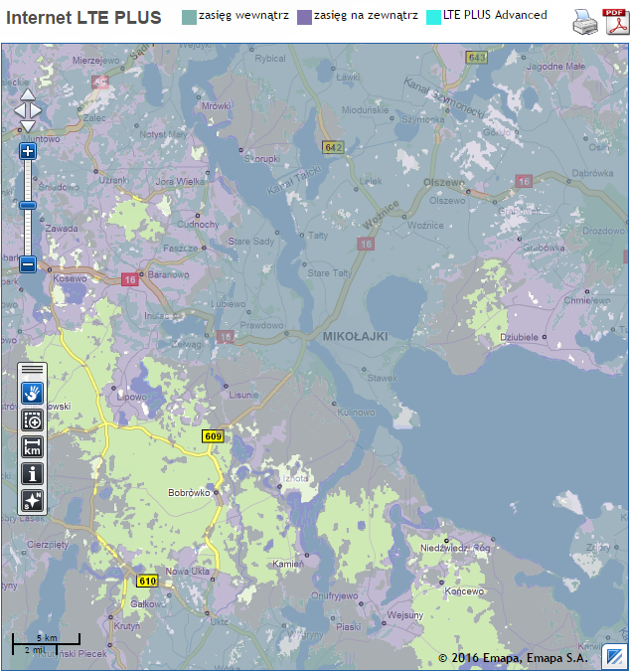Click the Mierzejewo village label

click(96, 61)
